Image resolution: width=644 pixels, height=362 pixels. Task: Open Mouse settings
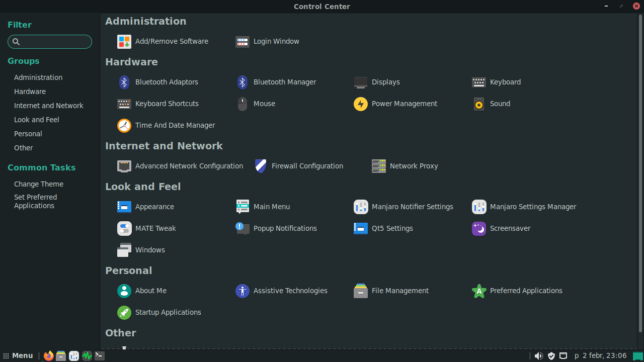(255, 104)
